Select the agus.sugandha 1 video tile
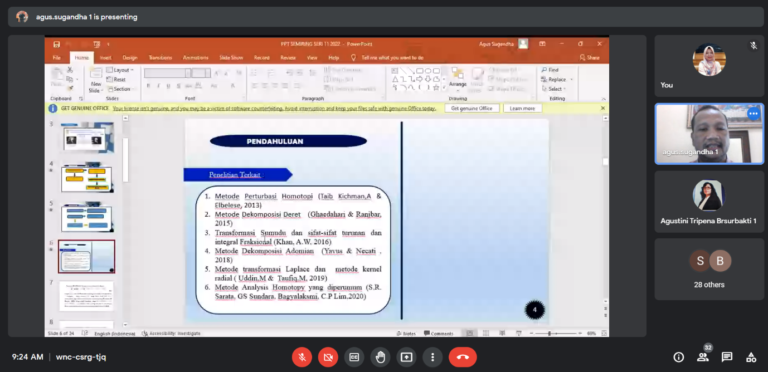Screen dimensions: 768x372 click(x=709, y=134)
